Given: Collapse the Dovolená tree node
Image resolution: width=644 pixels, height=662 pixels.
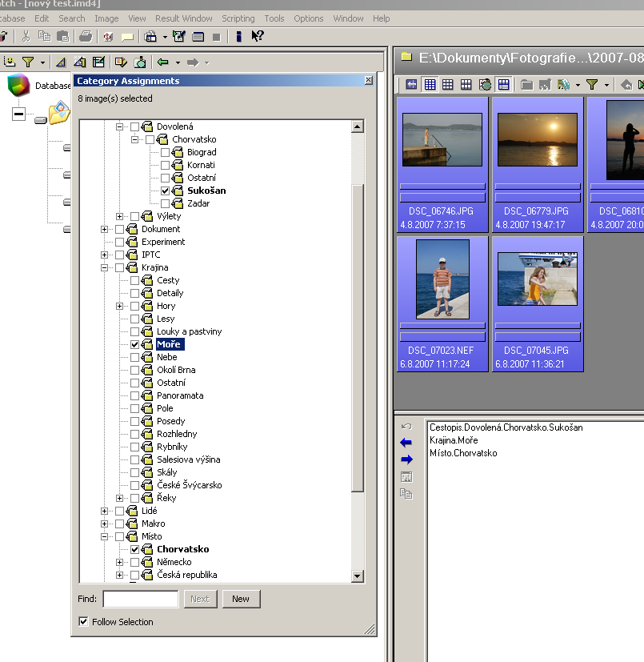Looking at the screenshot, I should (119, 126).
